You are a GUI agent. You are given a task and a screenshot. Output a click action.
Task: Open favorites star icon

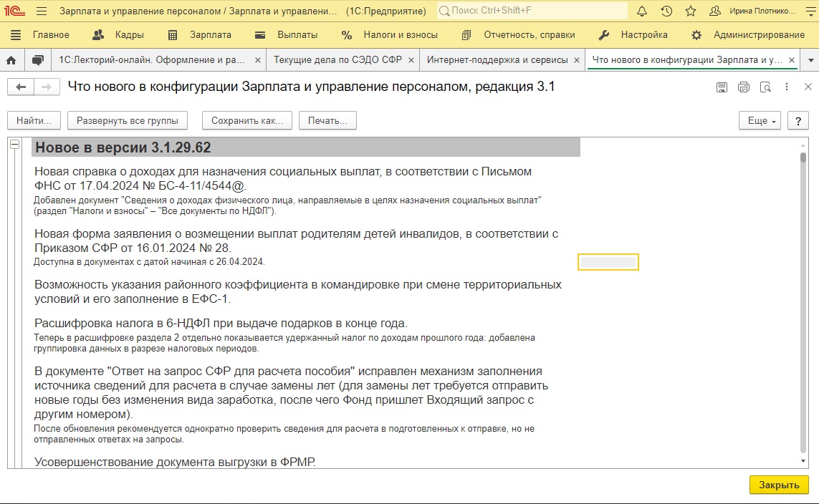[691, 11]
